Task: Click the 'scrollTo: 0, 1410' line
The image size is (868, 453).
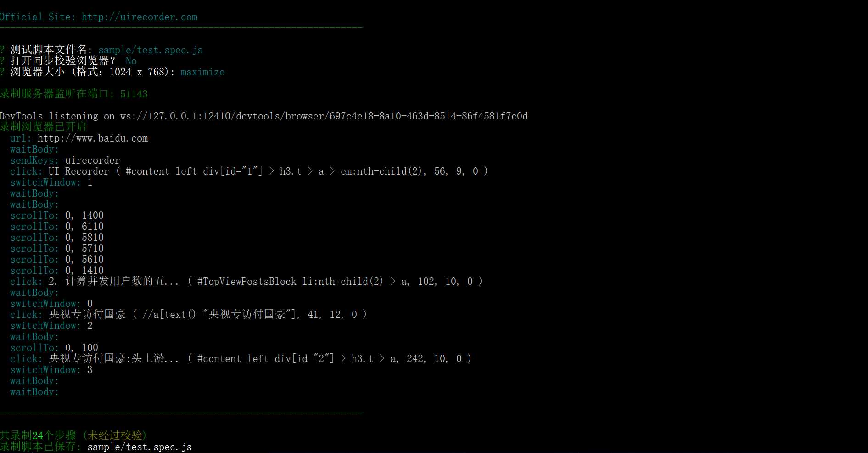Action: (57, 271)
